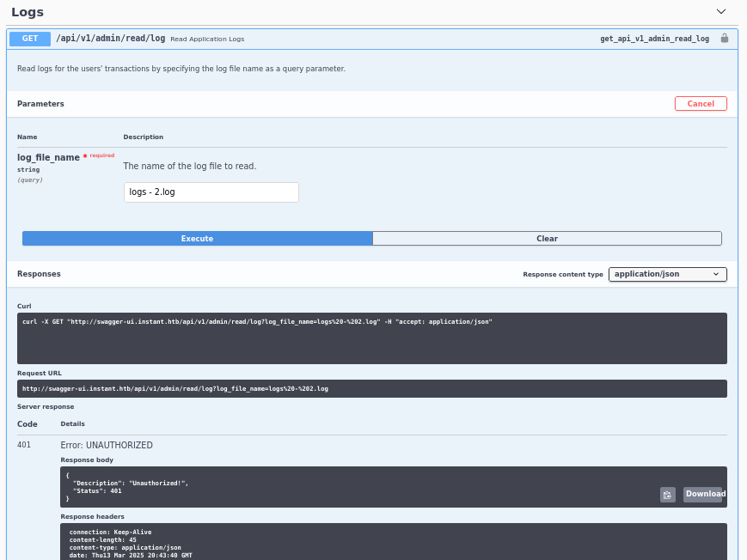Click the curl command text box
Image resolution: width=747 pixels, height=560 pixels.
coord(371,338)
